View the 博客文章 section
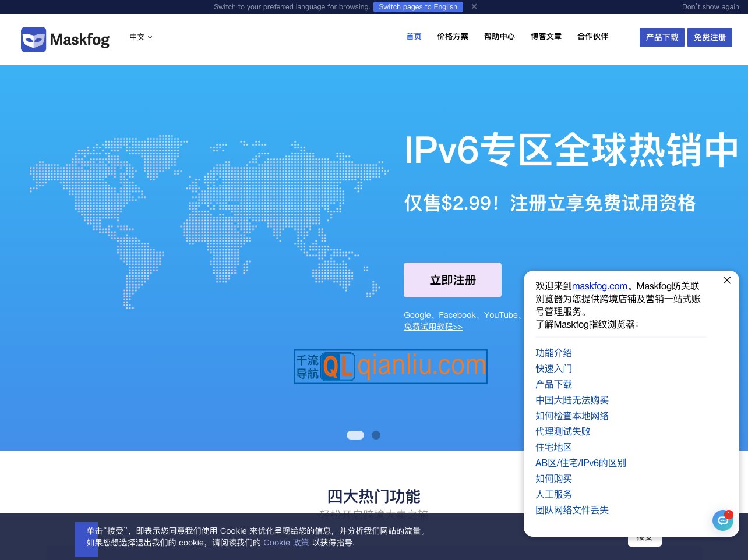Viewport: 748px width, 560px height. (x=546, y=36)
